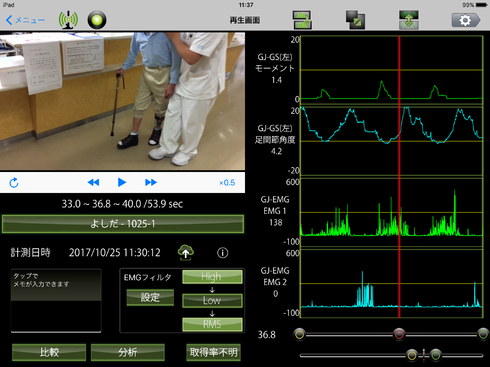Tap the gait video frame
This screenshot has width=490, height=367.
(x=122, y=101)
